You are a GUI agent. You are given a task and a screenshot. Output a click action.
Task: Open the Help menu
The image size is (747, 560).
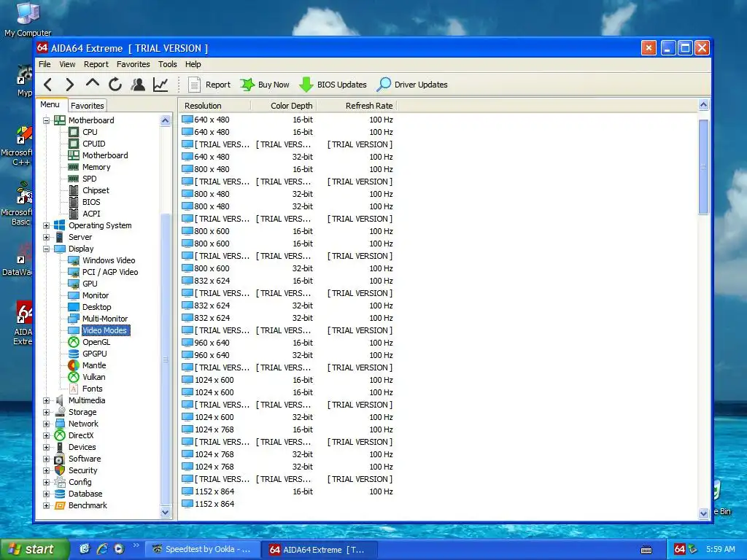click(x=193, y=64)
